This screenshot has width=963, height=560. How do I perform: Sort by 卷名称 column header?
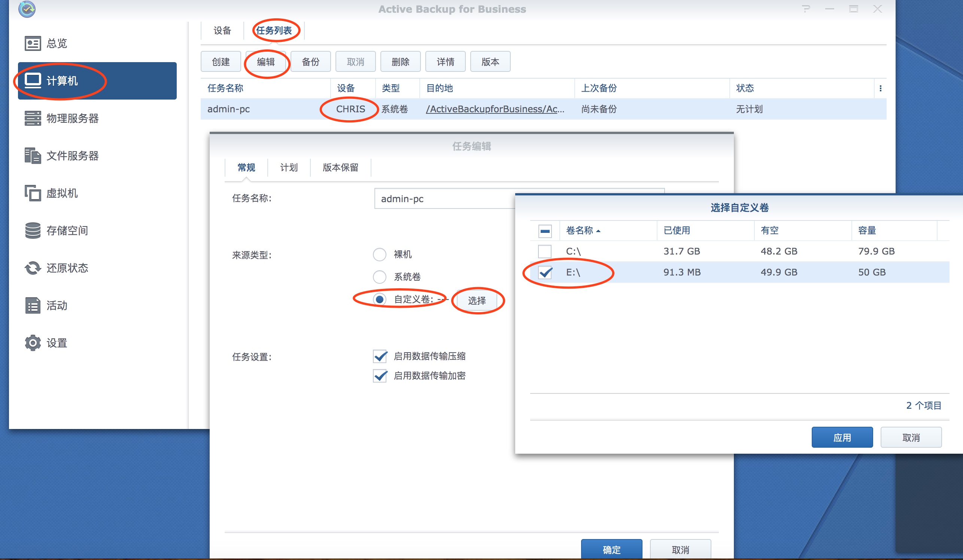tap(608, 231)
